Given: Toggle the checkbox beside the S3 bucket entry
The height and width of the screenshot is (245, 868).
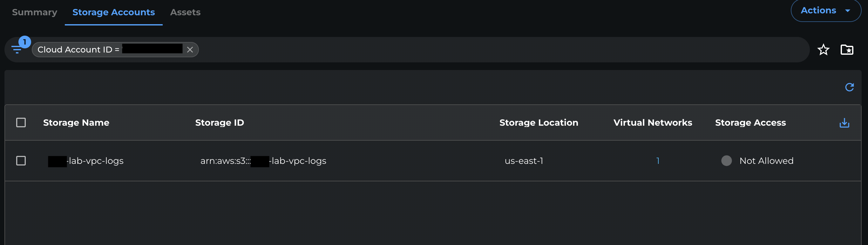Looking at the screenshot, I should tap(21, 161).
